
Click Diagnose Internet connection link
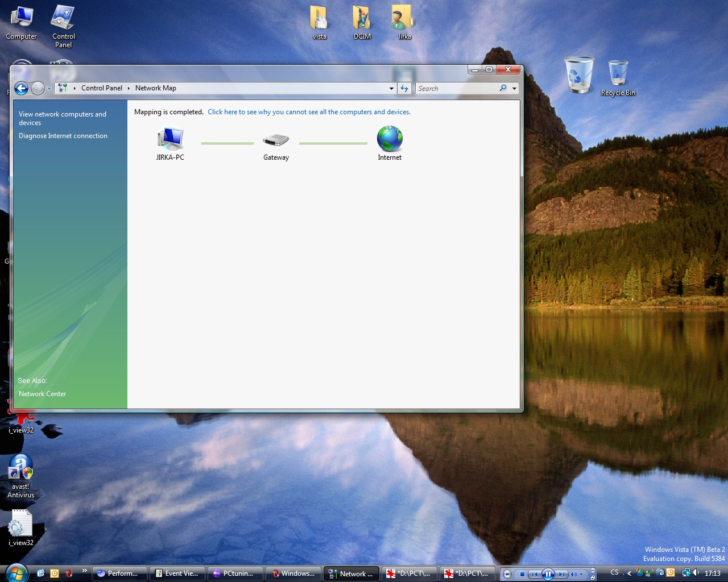63,136
